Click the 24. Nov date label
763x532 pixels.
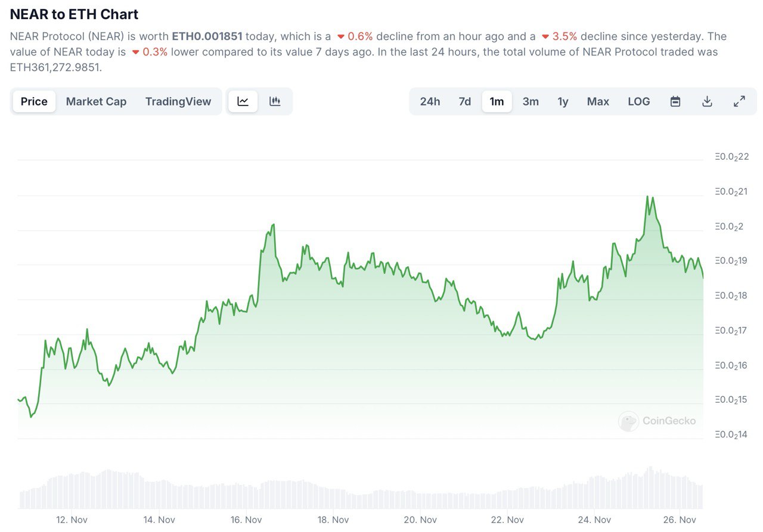pyautogui.click(x=594, y=519)
